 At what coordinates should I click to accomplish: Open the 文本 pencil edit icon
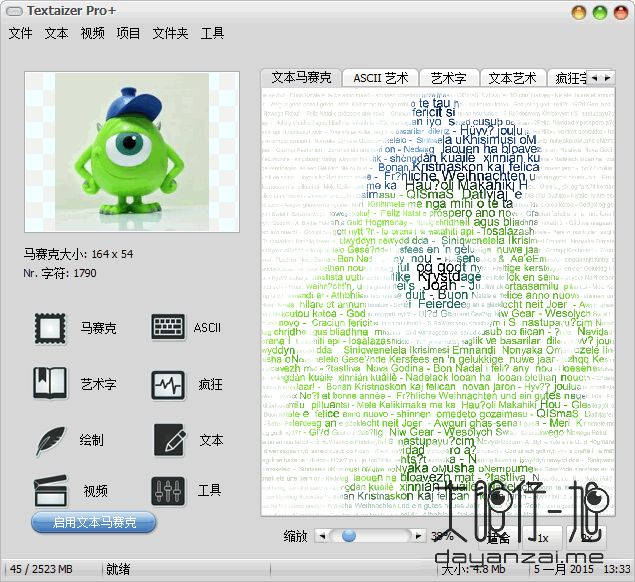pos(170,440)
